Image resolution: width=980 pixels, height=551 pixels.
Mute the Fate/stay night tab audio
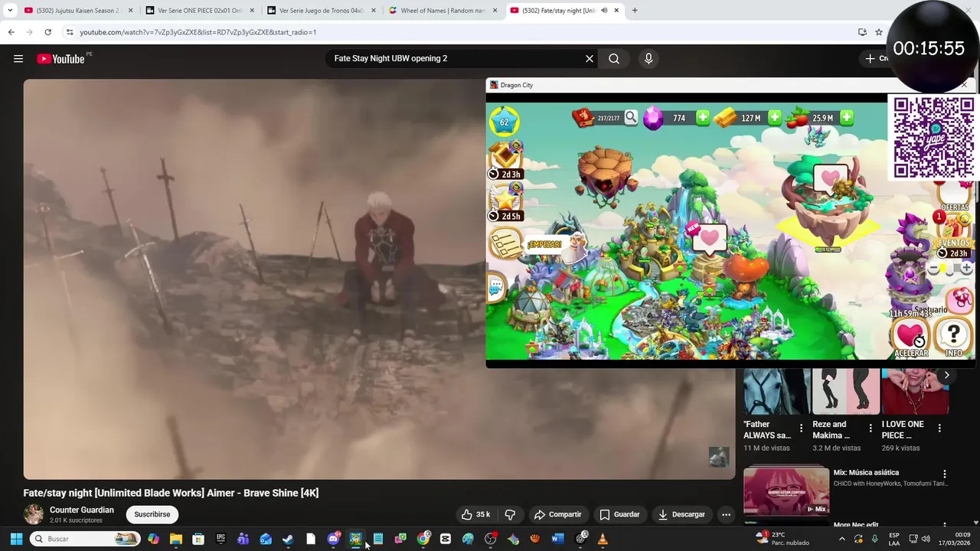[x=604, y=11]
